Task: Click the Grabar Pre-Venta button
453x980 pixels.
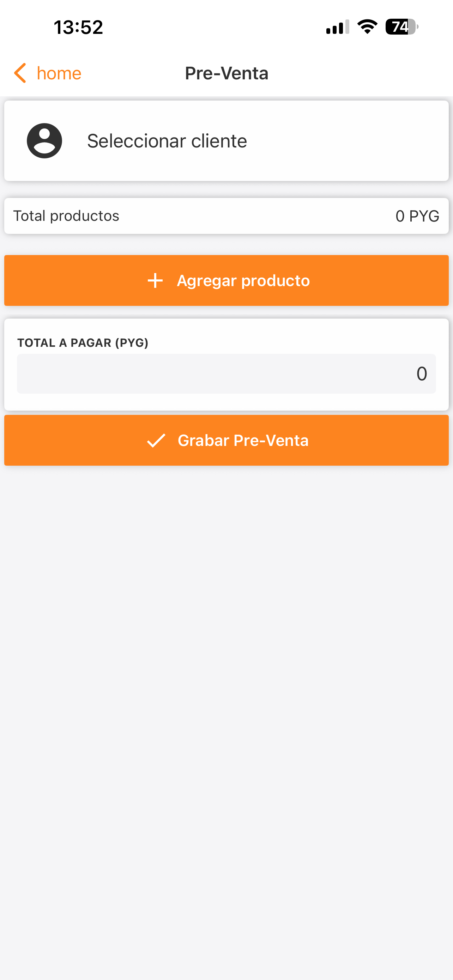Action: click(x=226, y=440)
